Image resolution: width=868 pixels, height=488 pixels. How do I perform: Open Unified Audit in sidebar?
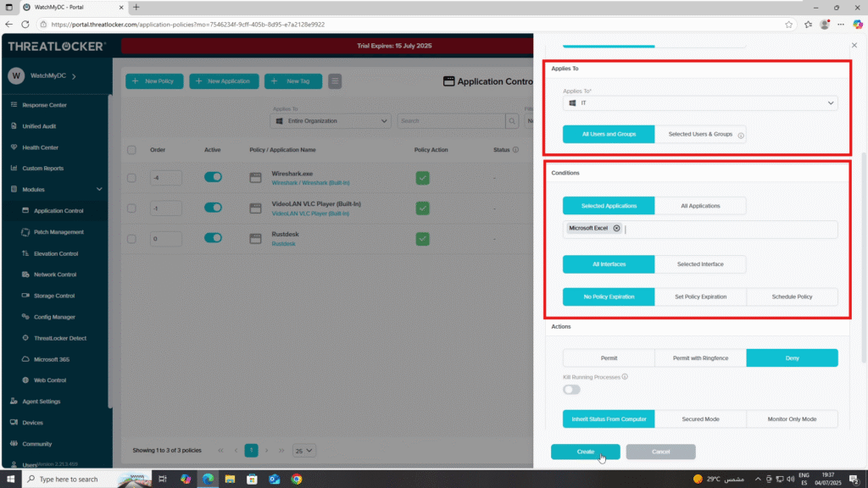(x=39, y=126)
